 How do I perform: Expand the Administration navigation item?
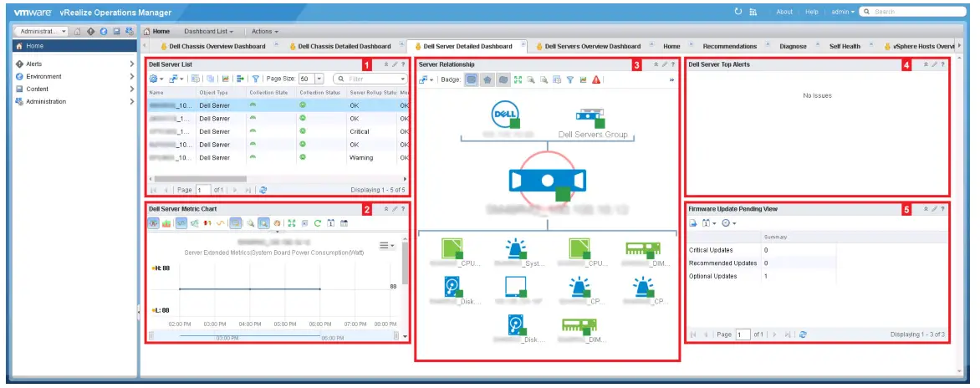[x=131, y=101]
